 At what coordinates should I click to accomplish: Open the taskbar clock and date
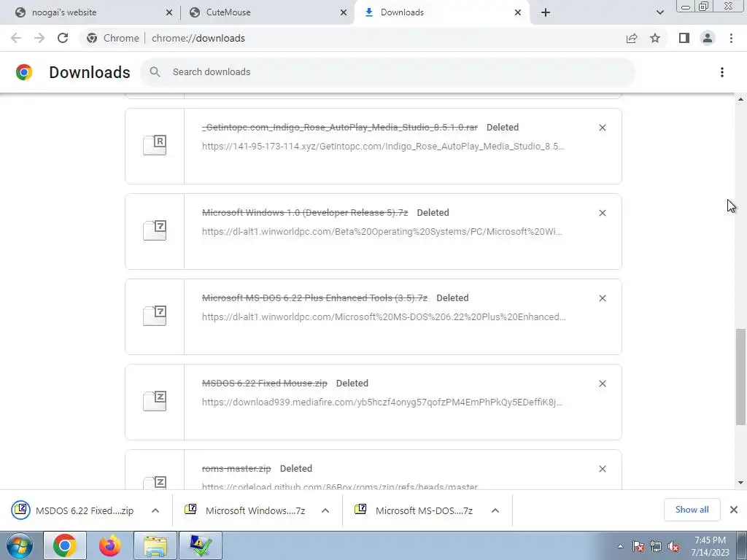[711, 546]
